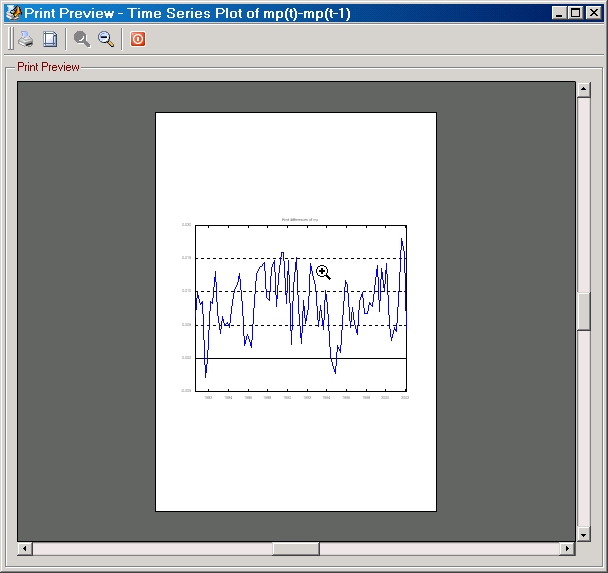Close the Print Preview window

tap(594, 13)
